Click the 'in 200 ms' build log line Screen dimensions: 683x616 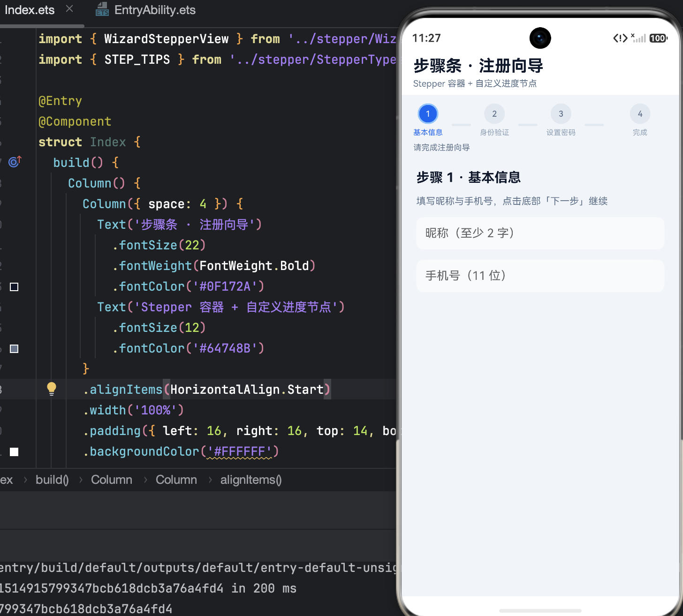coord(148,588)
